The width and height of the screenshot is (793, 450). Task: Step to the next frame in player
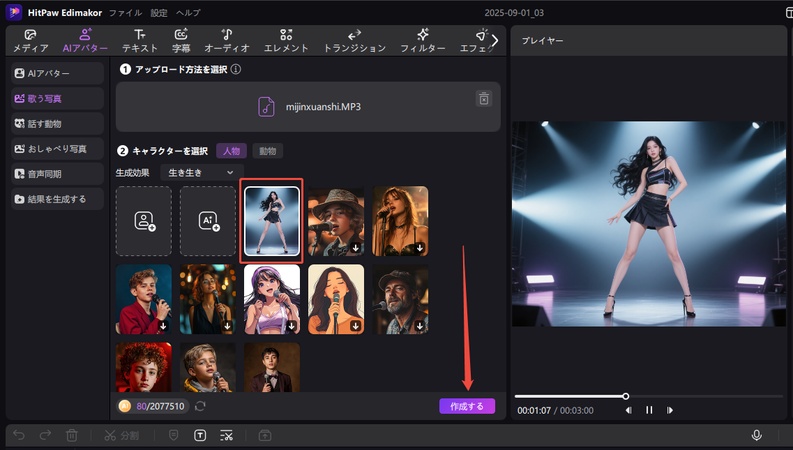point(670,410)
